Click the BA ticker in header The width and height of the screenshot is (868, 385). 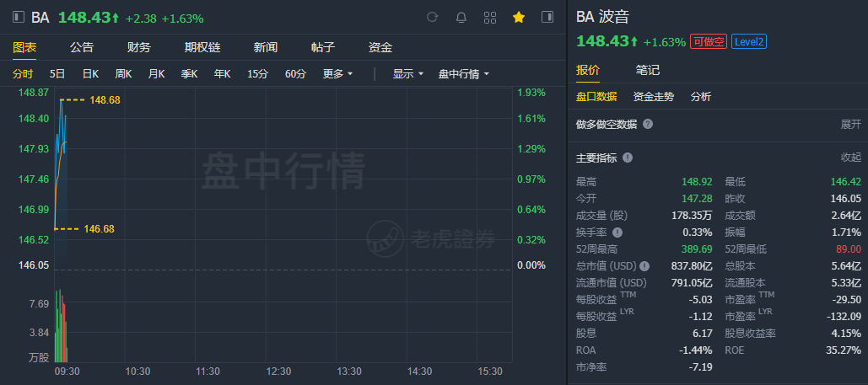point(40,18)
